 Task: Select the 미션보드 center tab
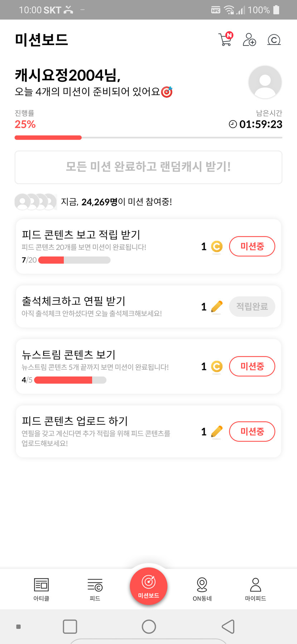tap(148, 586)
